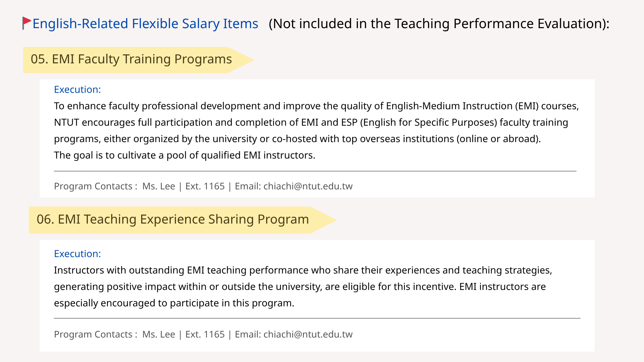Screen dimensions: 644x362
Task: Select Ms. Lee in the first Program Contacts
Action: (159, 186)
